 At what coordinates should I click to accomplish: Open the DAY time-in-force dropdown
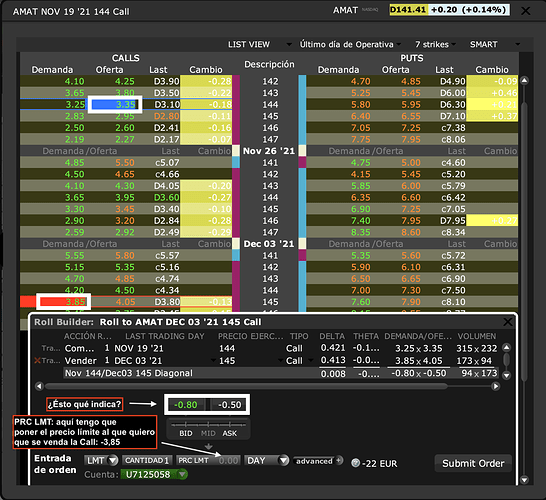(266, 461)
